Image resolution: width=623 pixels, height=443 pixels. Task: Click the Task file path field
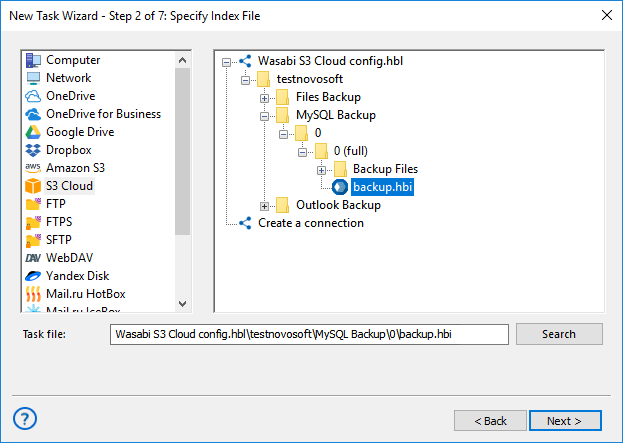[x=309, y=334]
